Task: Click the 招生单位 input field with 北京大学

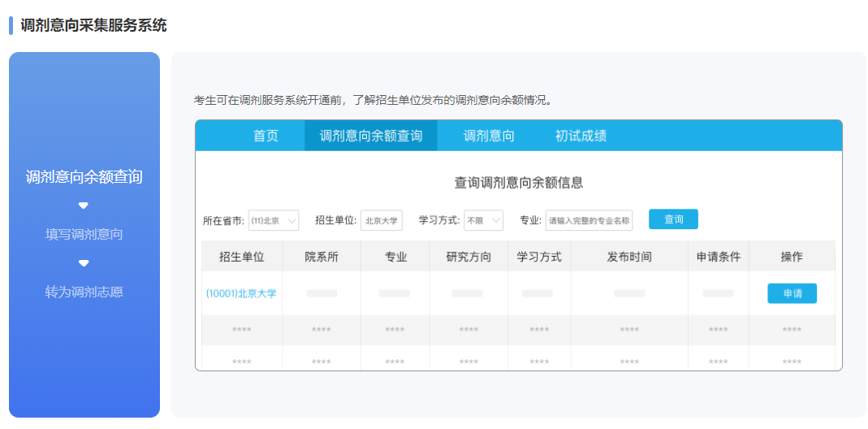Action: pyautogui.click(x=381, y=220)
